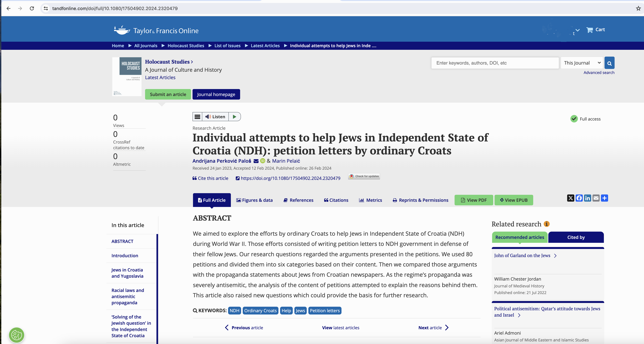Share article on Facebook
Image resolution: width=644 pixels, height=344 pixels.
[x=579, y=198]
